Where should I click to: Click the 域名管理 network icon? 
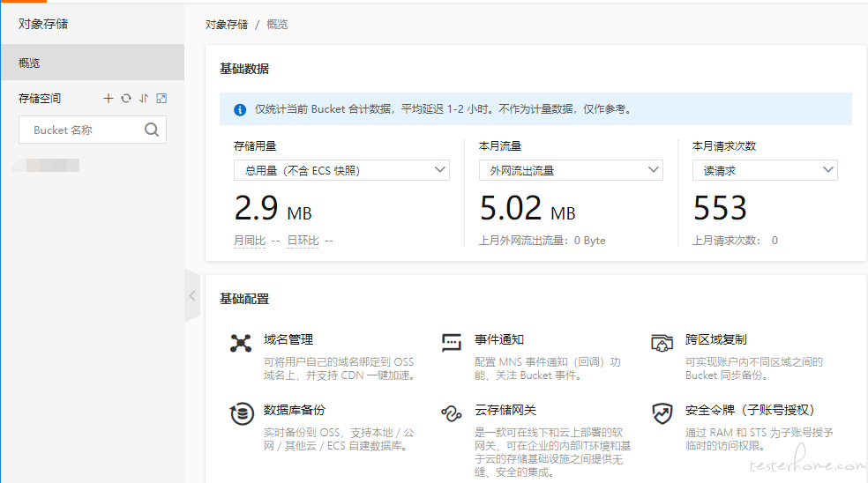pyautogui.click(x=241, y=343)
